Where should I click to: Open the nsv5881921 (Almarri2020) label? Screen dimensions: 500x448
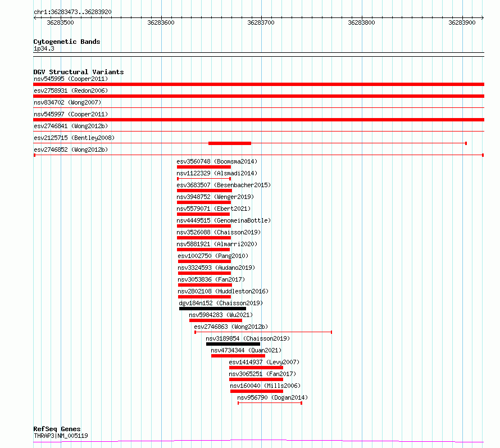point(217,244)
